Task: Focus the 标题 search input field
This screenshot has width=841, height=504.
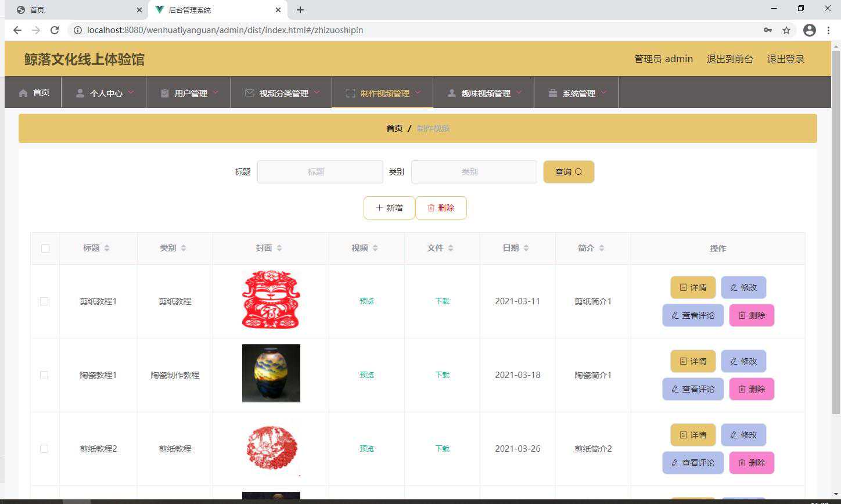Action: point(320,172)
